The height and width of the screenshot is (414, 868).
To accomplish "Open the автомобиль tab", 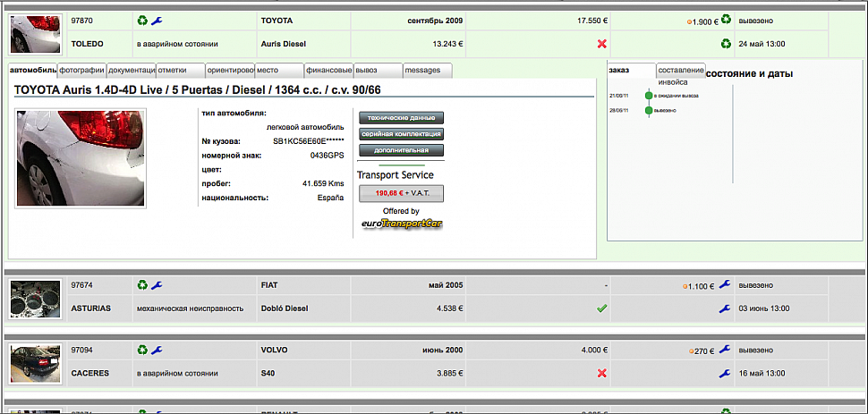I will click(x=32, y=71).
